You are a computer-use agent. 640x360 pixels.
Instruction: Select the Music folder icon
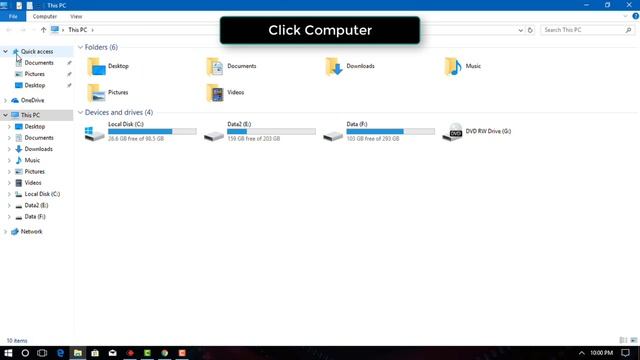point(453,67)
